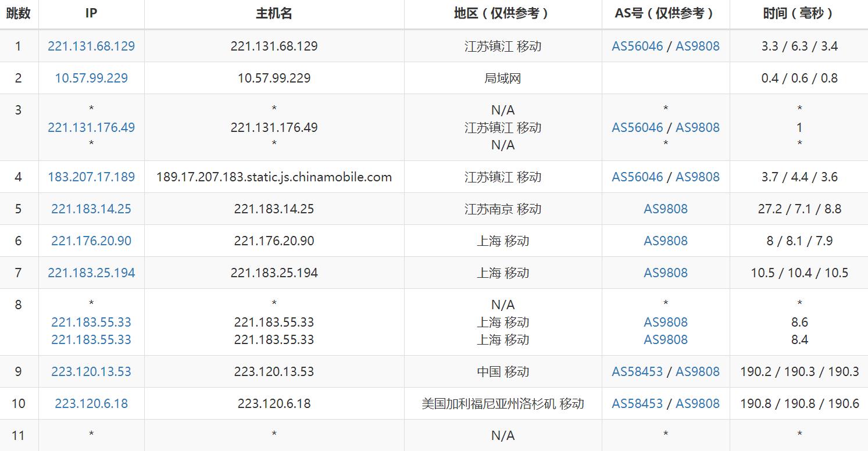This screenshot has width=868, height=451.
Task: Click AS9808 link in hop 1 row
Action: click(698, 46)
